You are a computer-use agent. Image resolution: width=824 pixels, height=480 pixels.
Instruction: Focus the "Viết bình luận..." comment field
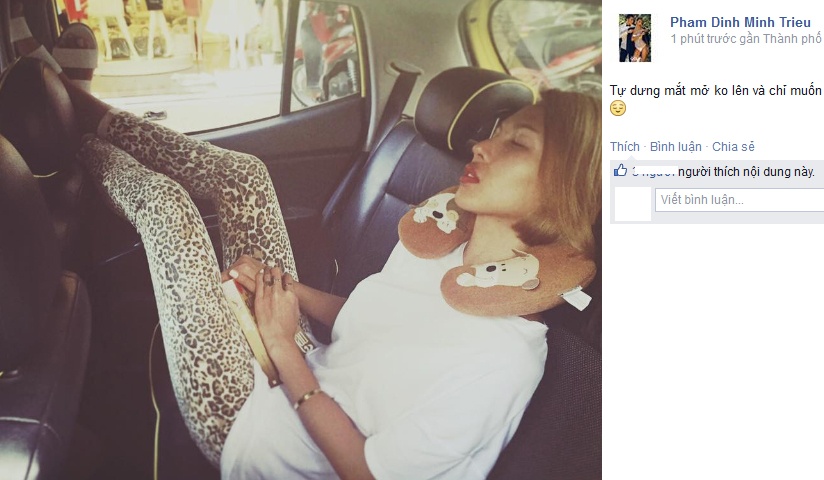pyautogui.click(x=739, y=200)
